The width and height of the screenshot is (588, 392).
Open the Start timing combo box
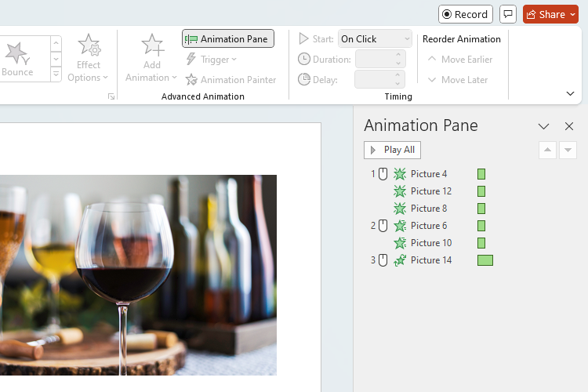[375, 39]
